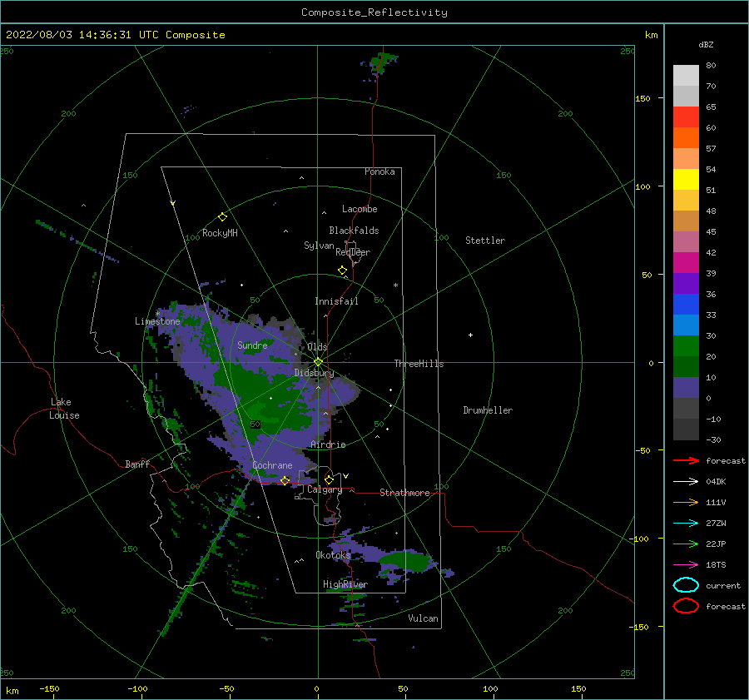Click the Lake Louise label
The image size is (749, 700).
(x=64, y=409)
